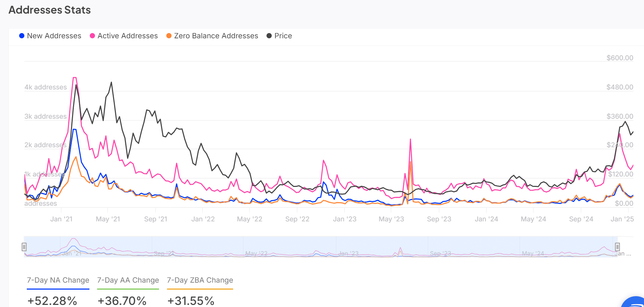Click the right navigator range handle
Screen dimensions: 644x307
pyautogui.click(x=617, y=247)
